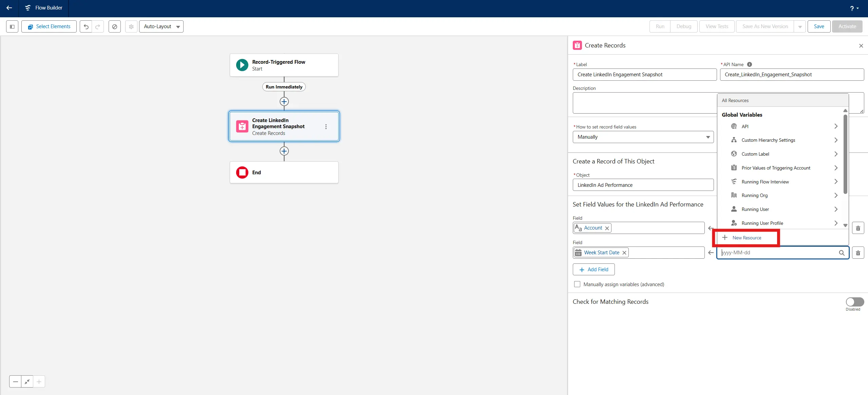Open the Create LinkedIn Engagement Snapshot options menu

click(x=326, y=126)
